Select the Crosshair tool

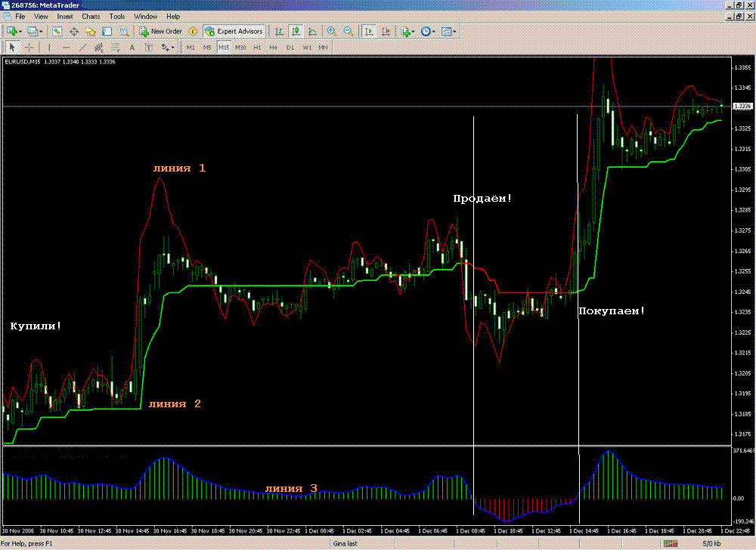29,48
